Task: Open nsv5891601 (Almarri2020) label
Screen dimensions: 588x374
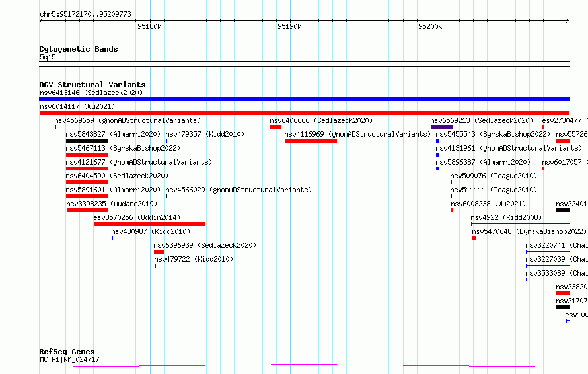Action: pyautogui.click(x=113, y=190)
